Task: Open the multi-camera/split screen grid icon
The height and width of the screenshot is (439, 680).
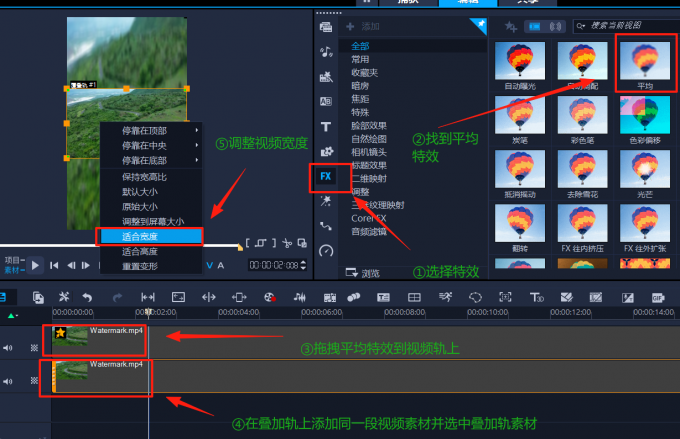Action: tap(414, 297)
